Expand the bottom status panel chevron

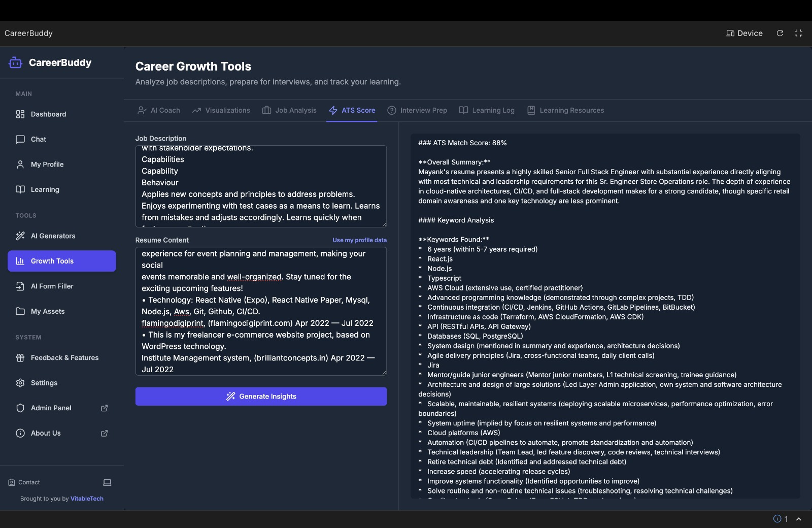click(799, 519)
